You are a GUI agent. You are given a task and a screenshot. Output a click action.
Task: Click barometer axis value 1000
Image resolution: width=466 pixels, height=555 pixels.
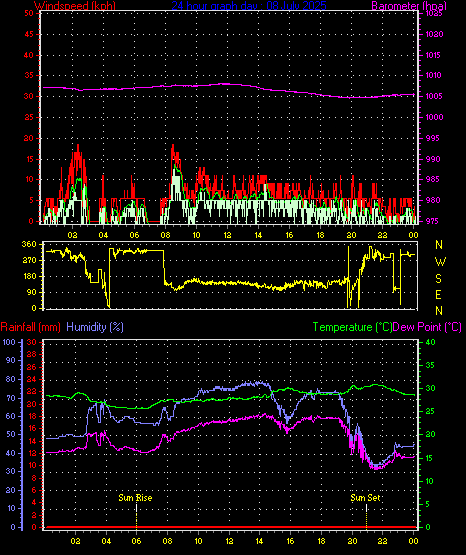pos(434,117)
